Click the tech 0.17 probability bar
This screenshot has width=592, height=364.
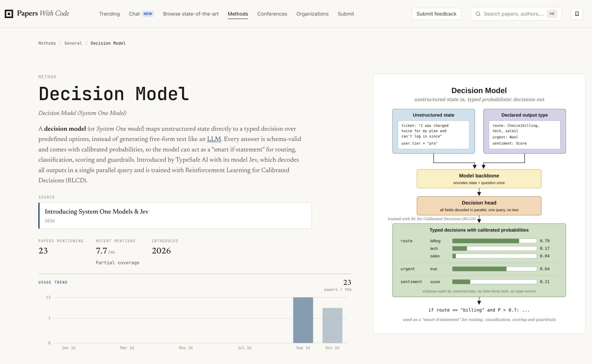(x=494, y=248)
